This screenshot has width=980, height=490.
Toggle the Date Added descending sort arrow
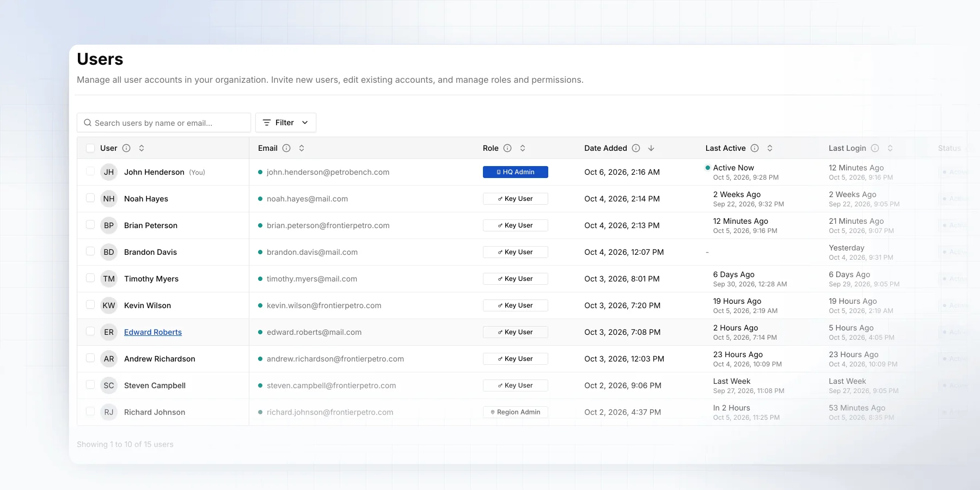(651, 148)
